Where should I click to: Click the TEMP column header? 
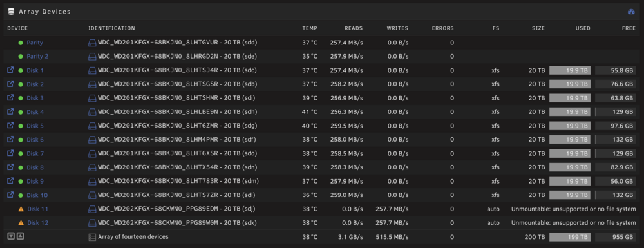[x=310, y=28]
